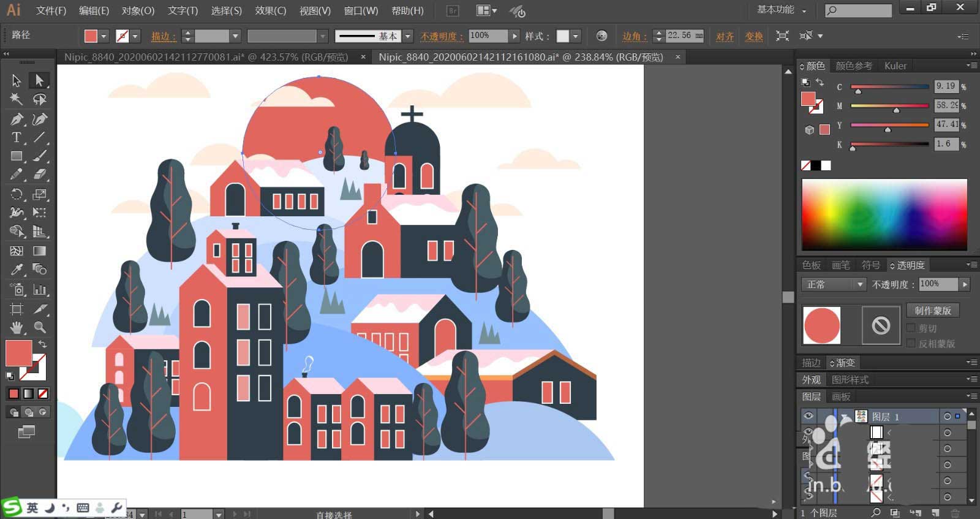Click the 对齐 link in control bar
The height and width of the screenshot is (519, 980).
pyautogui.click(x=725, y=36)
